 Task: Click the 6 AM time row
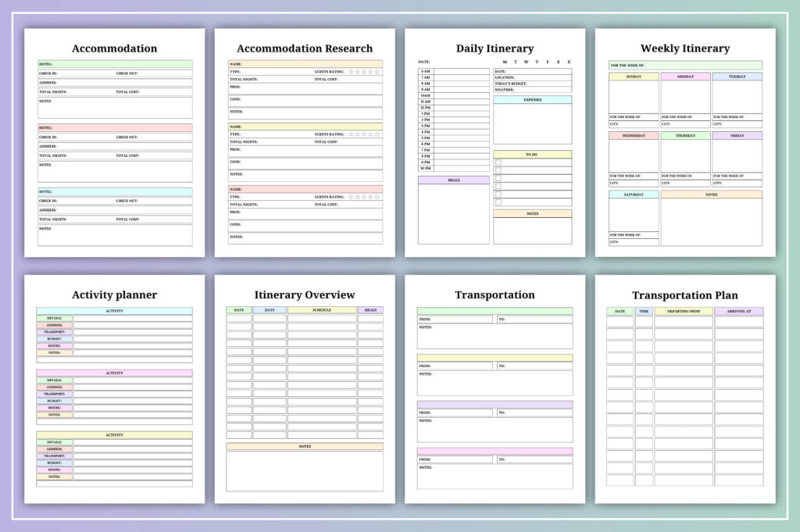tap(454, 71)
